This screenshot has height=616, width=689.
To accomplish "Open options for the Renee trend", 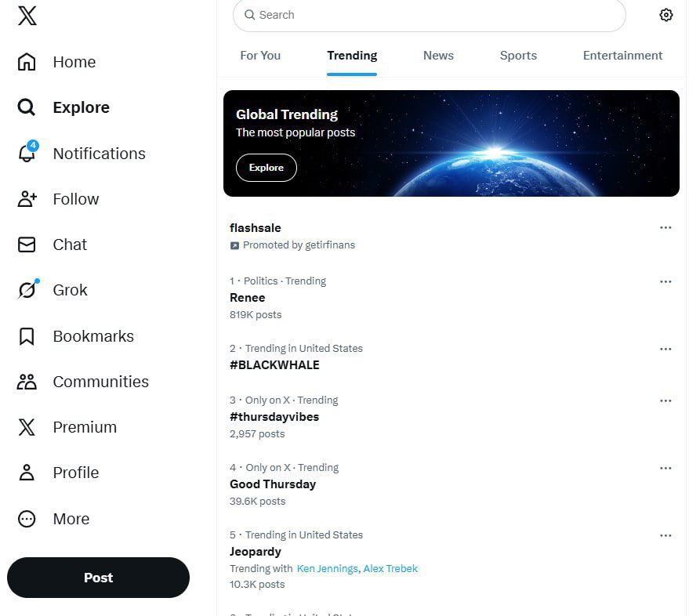I will 665,281.
